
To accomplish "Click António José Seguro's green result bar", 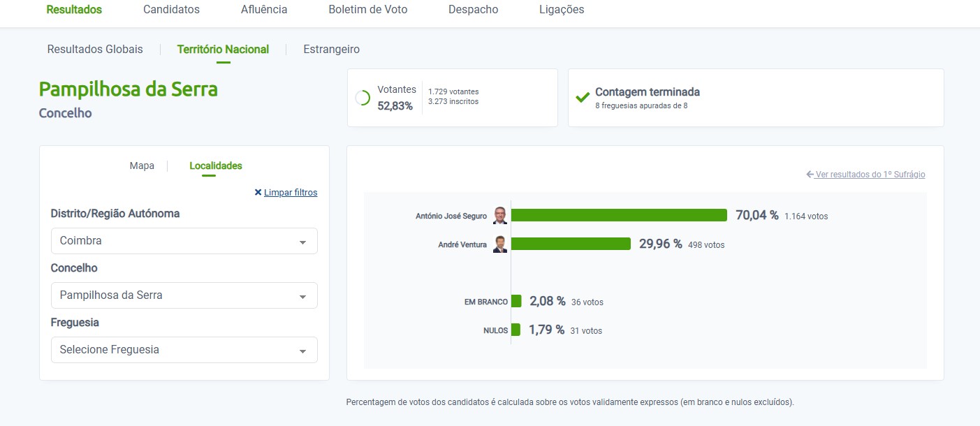I will (x=619, y=215).
